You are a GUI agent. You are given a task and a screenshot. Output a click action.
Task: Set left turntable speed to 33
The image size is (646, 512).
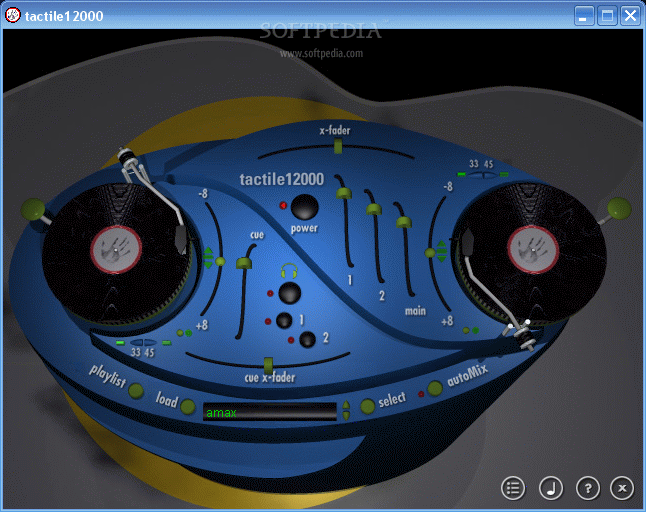tap(136, 343)
